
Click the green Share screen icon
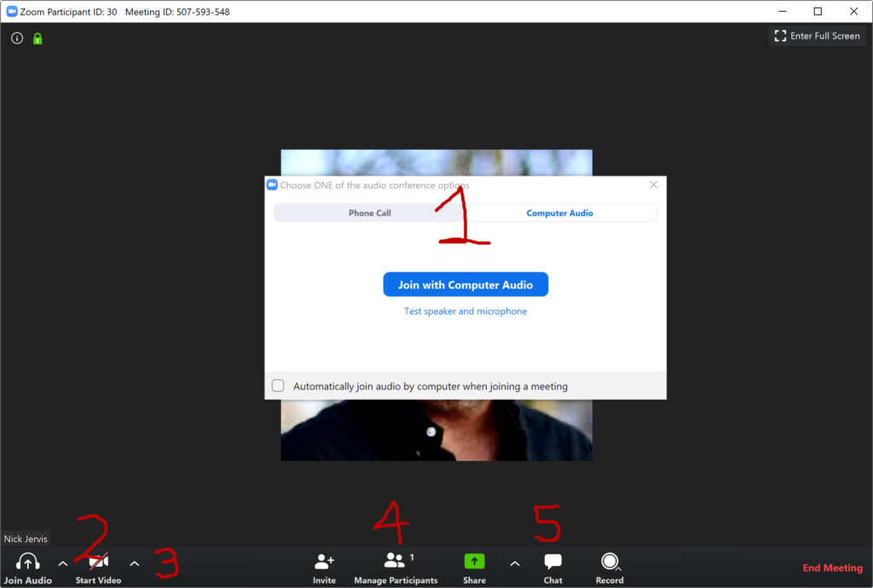coord(474,562)
